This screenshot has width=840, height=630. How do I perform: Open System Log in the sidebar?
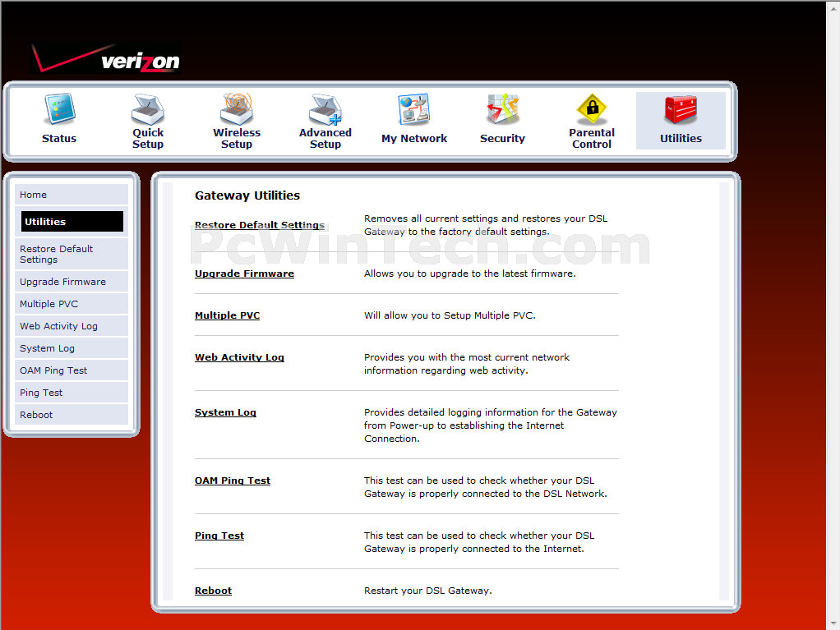72,348
